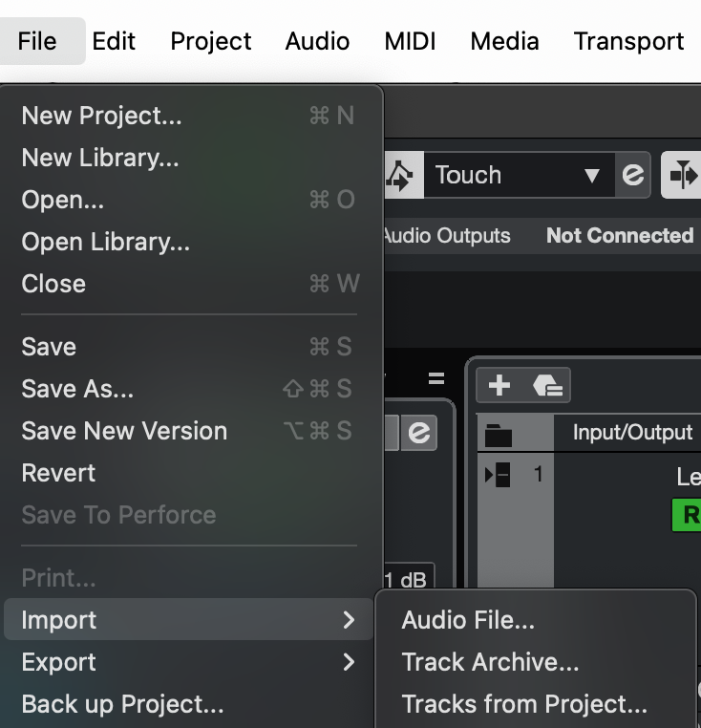The image size is (701, 728).
Task: Expand track 1 disclosure triangle
Action: [x=498, y=475]
